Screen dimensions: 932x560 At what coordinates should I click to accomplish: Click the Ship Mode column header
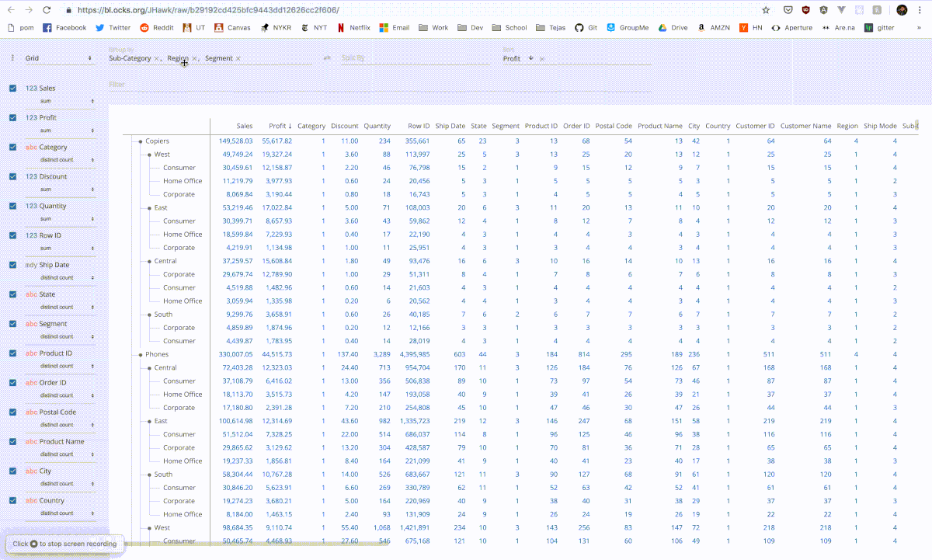[880, 126]
